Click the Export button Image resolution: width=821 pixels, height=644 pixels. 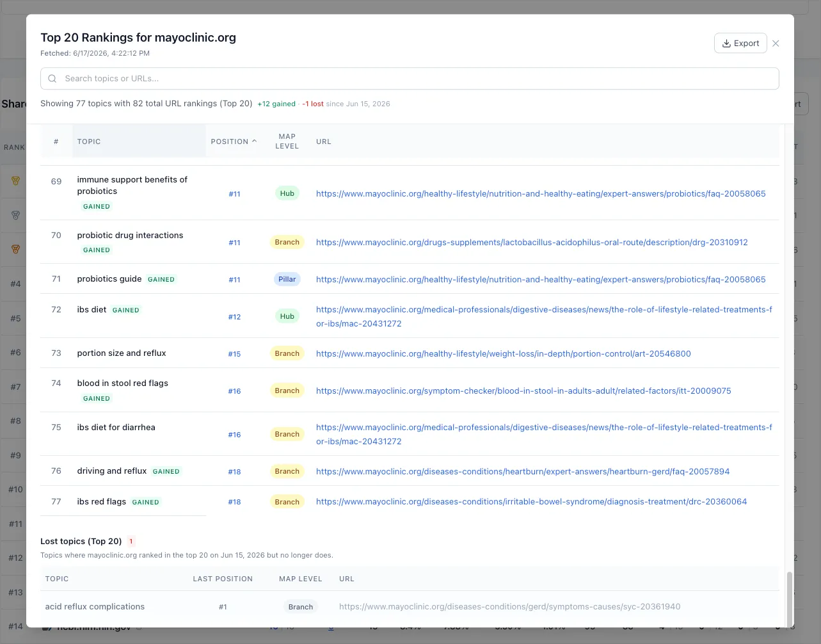click(x=740, y=44)
